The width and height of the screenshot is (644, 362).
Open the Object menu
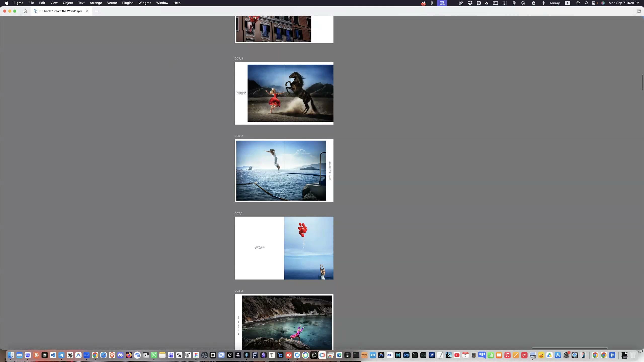pyautogui.click(x=68, y=3)
